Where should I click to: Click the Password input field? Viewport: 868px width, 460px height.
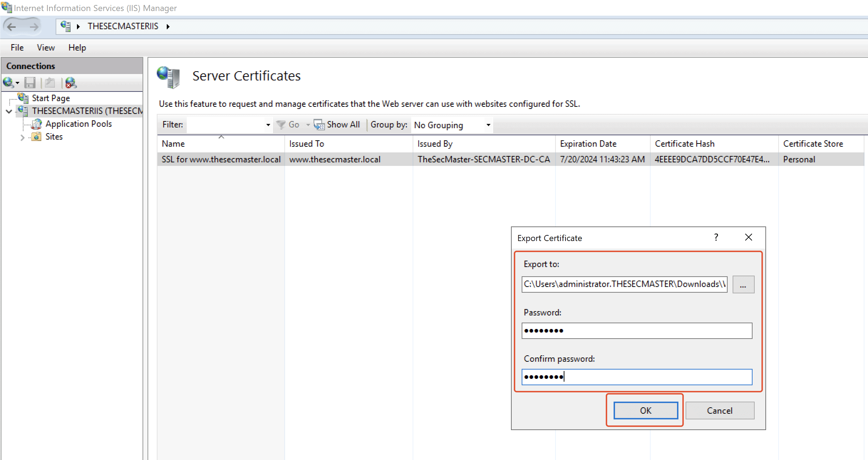pyautogui.click(x=637, y=331)
